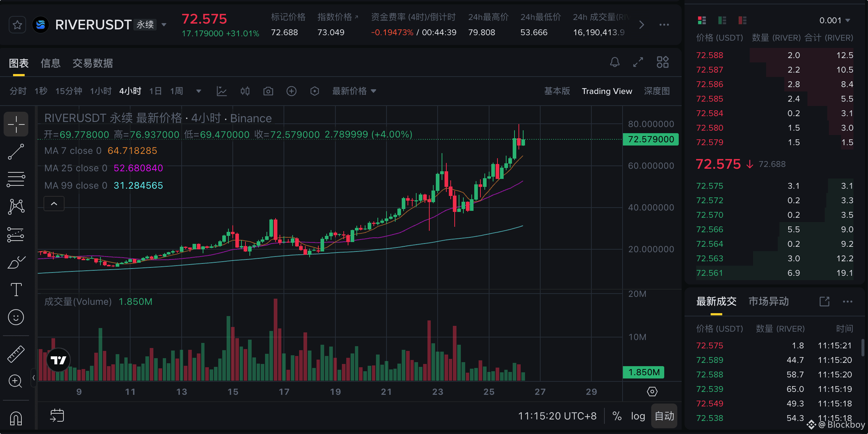The image size is (868, 434).
Task: Click the 72.588 ask price row
Action: [x=710, y=55]
